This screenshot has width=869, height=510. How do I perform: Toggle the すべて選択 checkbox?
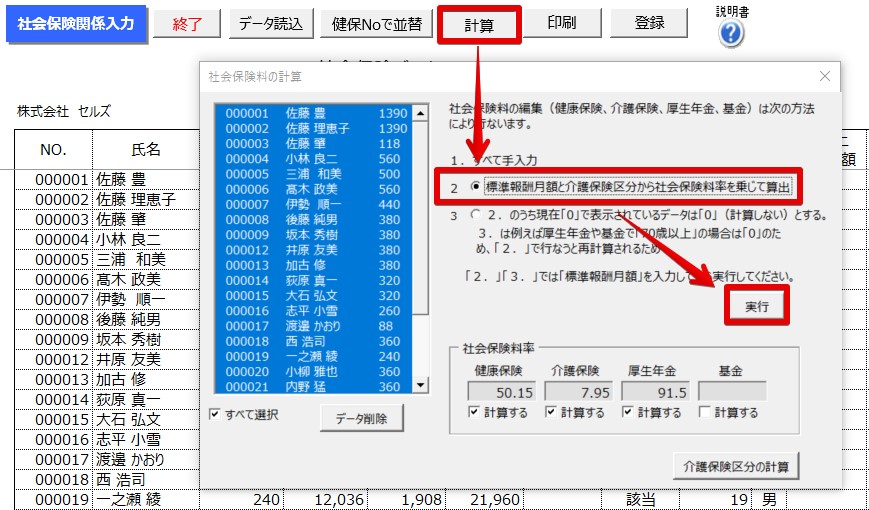(x=216, y=415)
